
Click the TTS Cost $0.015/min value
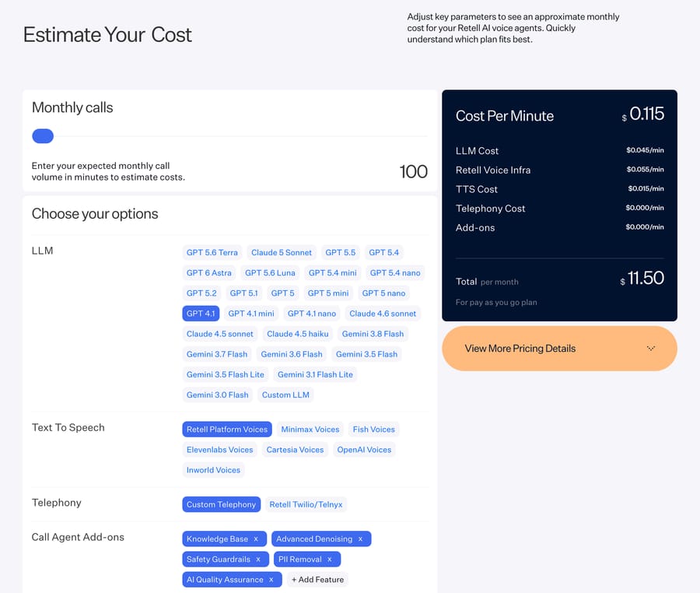[x=646, y=188]
